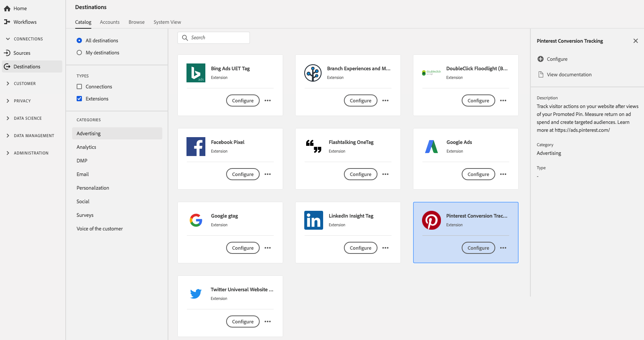The height and width of the screenshot is (340, 644).
Task: Click the LinkedIn Insight Tag logo
Action: (313, 220)
